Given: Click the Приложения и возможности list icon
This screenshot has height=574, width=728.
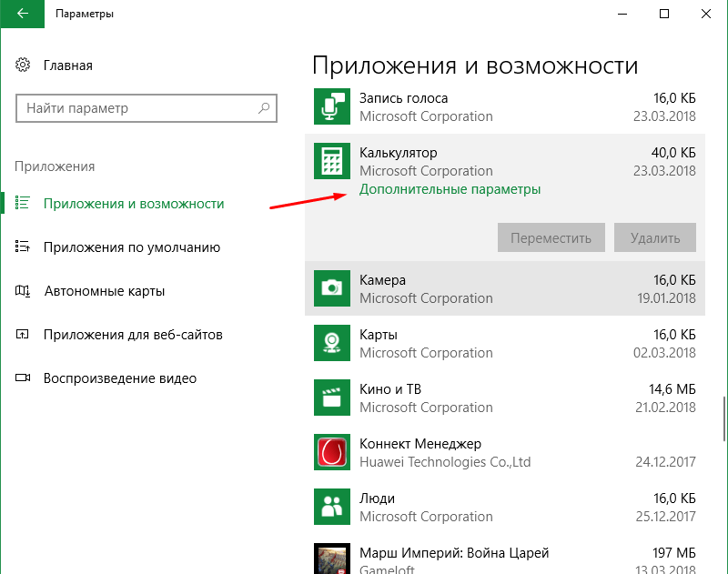Looking at the screenshot, I should (22, 203).
